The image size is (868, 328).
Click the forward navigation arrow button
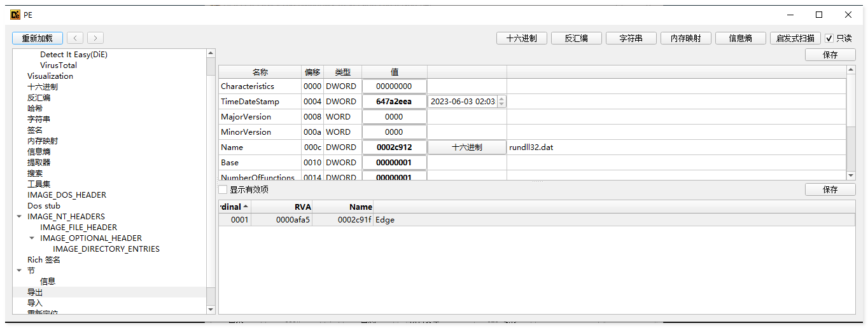[95, 38]
